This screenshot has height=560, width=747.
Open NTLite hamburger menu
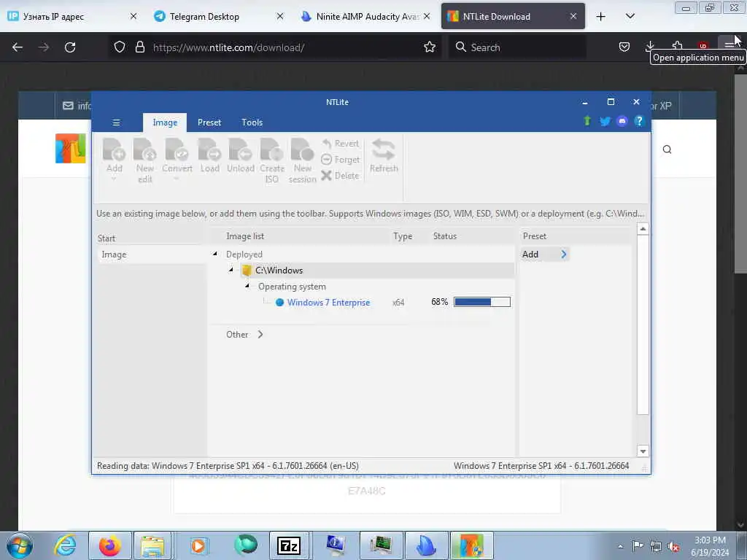pyautogui.click(x=116, y=122)
